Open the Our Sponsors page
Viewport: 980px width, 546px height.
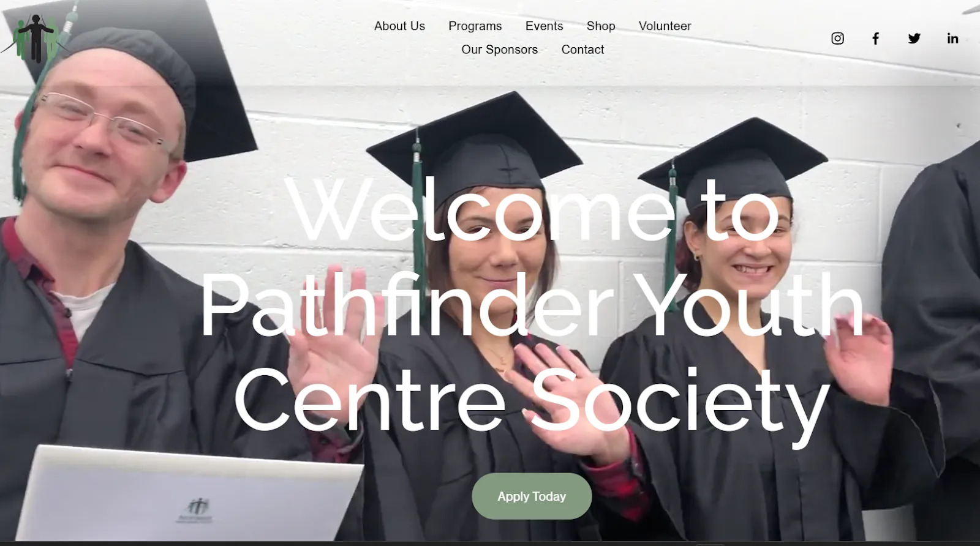point(499,50)
